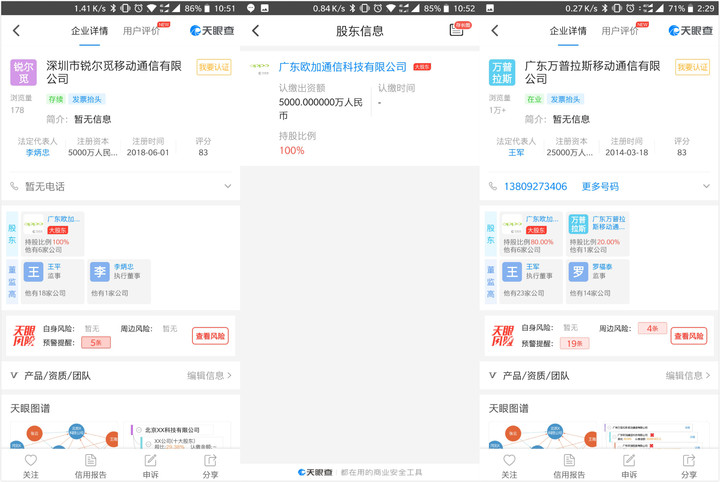Viewport: 720px width, 482px height.
Task: Tap 关注 heart icon on 锐尔觅 page
Action: 31,460
